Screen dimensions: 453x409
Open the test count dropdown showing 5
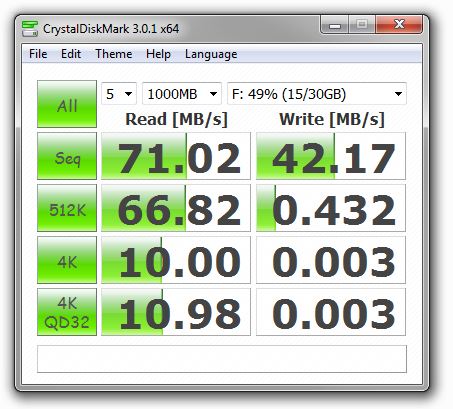pyautogui.click(x=119, y=94)
